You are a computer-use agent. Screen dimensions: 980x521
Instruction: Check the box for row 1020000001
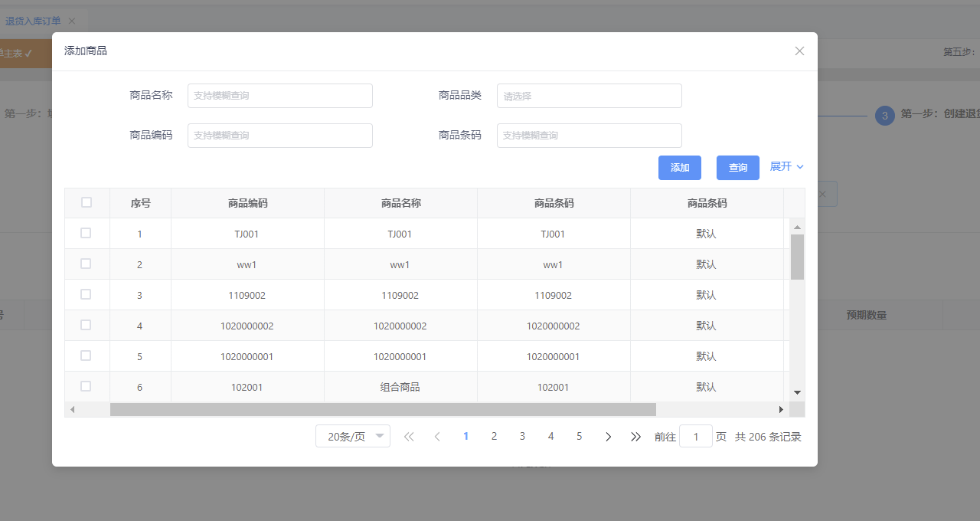[86, 356]
